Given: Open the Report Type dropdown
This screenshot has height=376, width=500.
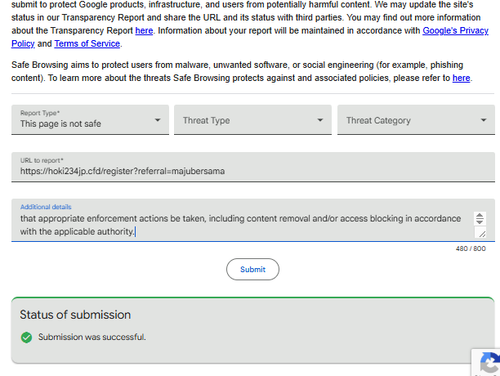Looking at the screenshot, I should (90, 120).
